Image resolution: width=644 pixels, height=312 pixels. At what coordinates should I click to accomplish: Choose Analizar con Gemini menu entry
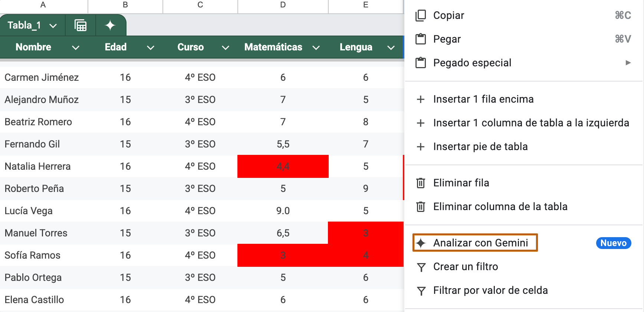point(480,243)
